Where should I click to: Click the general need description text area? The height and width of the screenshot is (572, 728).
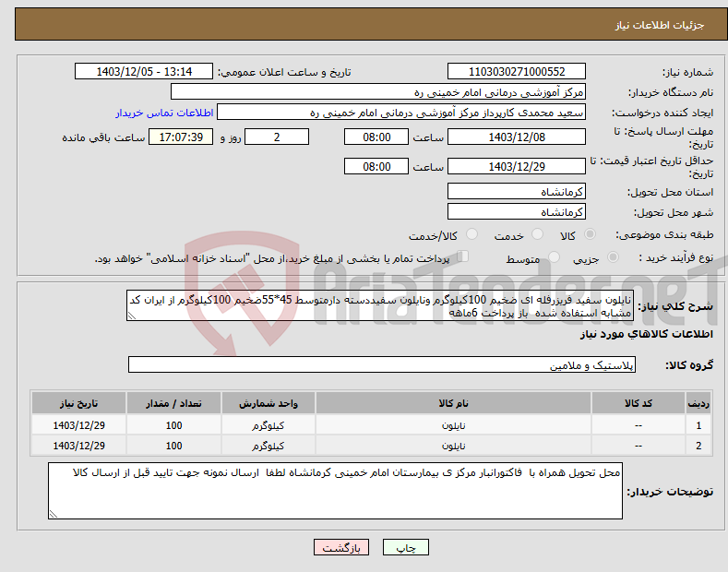[380, 306]
